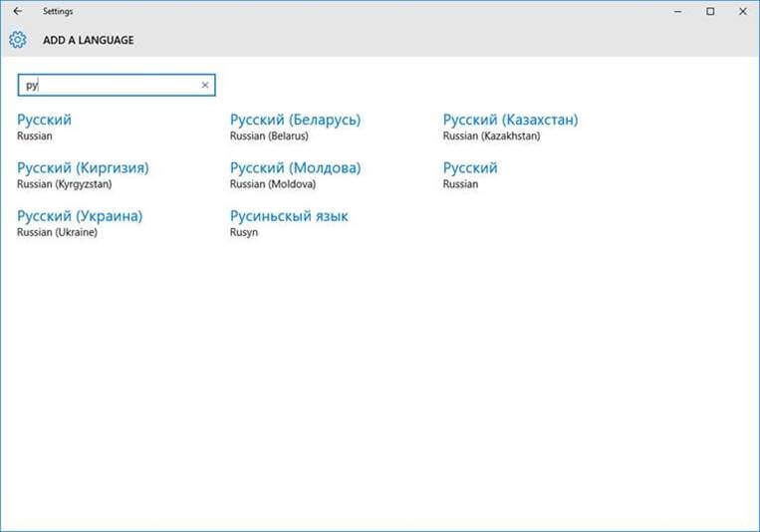Select the first Русский (Russian) result
760x532 pixels.
pyautogui.click(x=45, y=121)
